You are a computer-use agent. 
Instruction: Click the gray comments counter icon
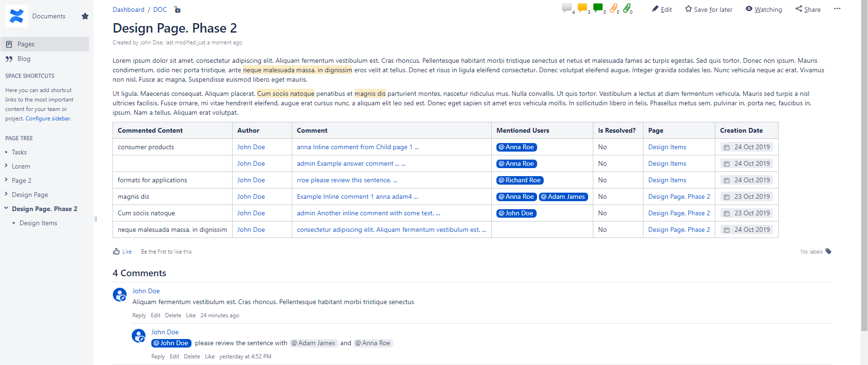(566, 8)
